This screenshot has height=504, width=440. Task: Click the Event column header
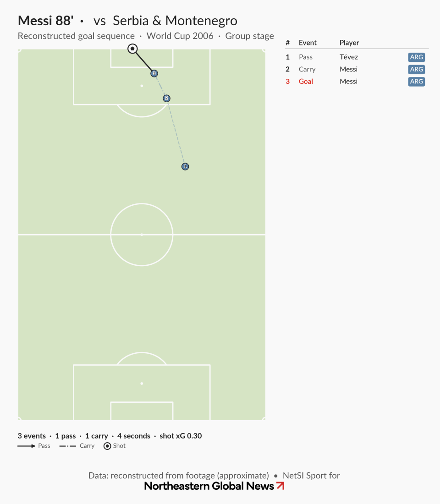(308, 43)
